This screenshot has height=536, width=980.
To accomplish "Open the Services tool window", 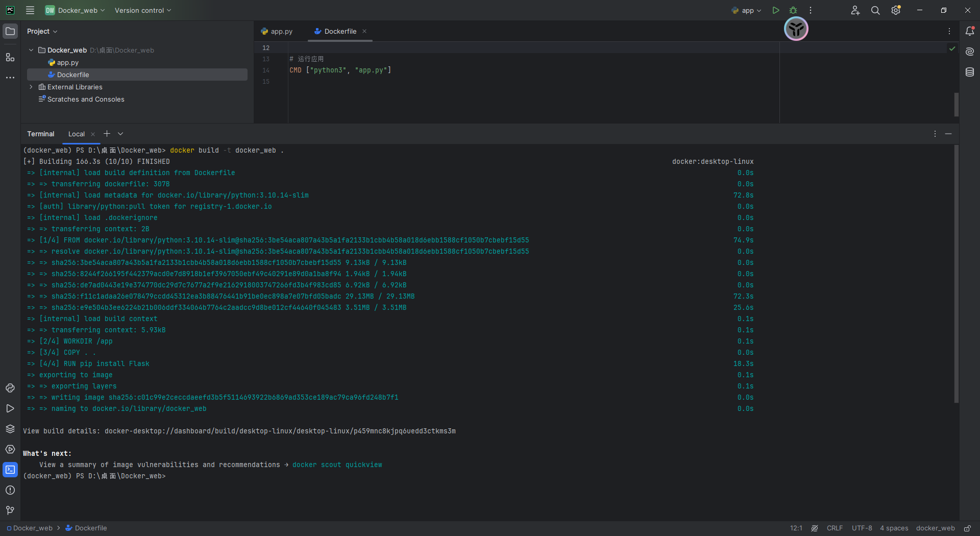I will 10,449.
